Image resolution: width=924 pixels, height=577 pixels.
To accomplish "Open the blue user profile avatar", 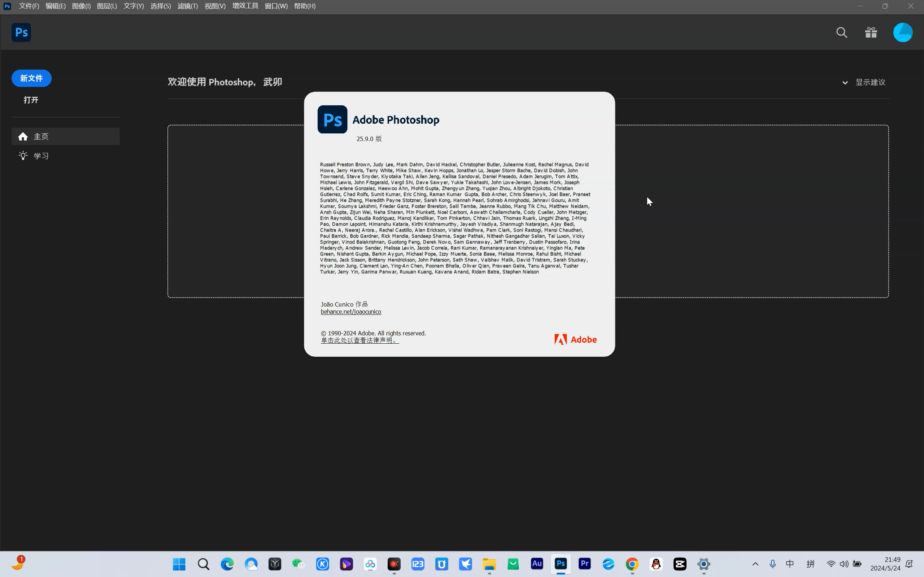I will click(903, 32).
